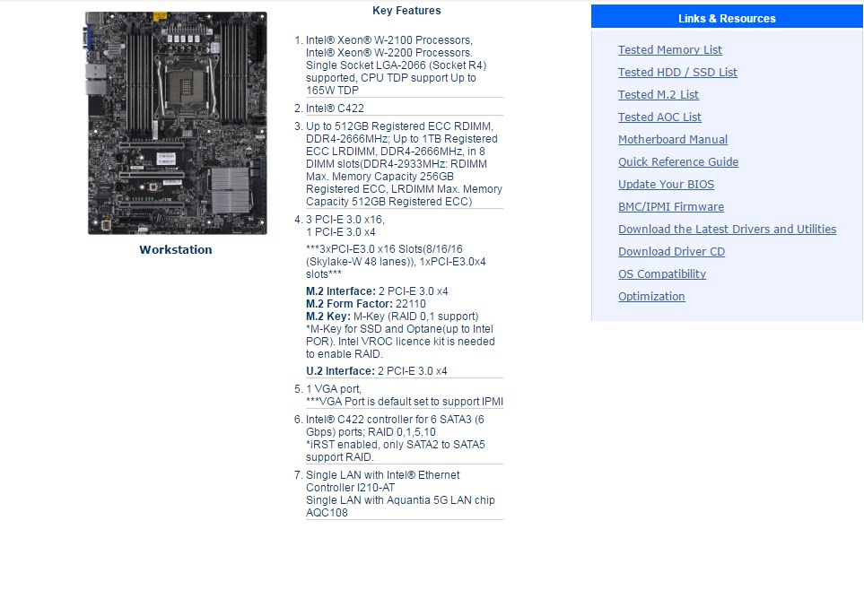Open the Quick Reference Guide link
This screenshot has width=864, height=616.
[677, 161]
